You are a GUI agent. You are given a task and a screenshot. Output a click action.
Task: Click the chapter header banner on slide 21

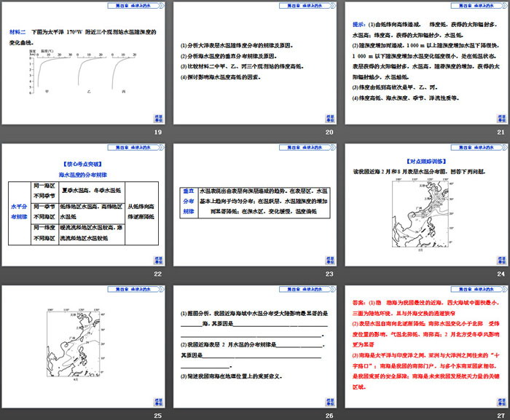coord(468,5)
